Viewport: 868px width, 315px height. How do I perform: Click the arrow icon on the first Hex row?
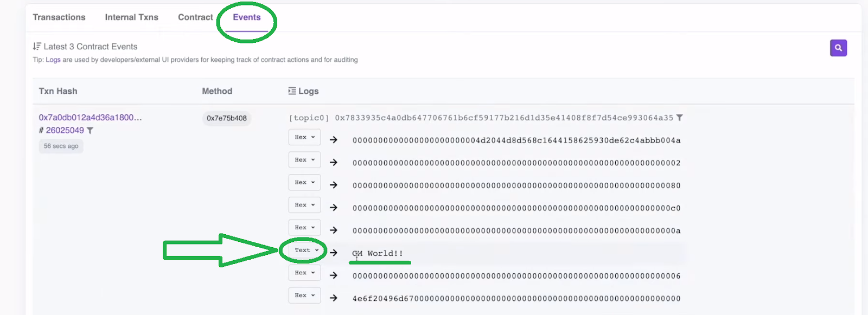pos(334,140)
